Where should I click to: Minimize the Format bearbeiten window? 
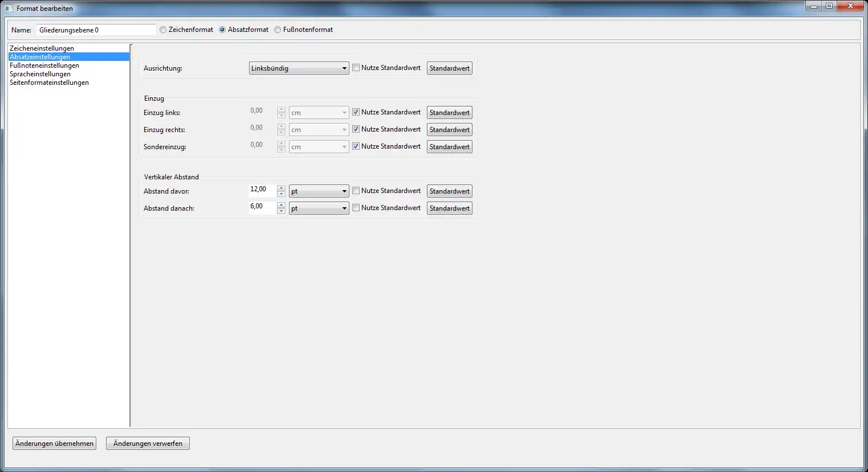point(814,6)
